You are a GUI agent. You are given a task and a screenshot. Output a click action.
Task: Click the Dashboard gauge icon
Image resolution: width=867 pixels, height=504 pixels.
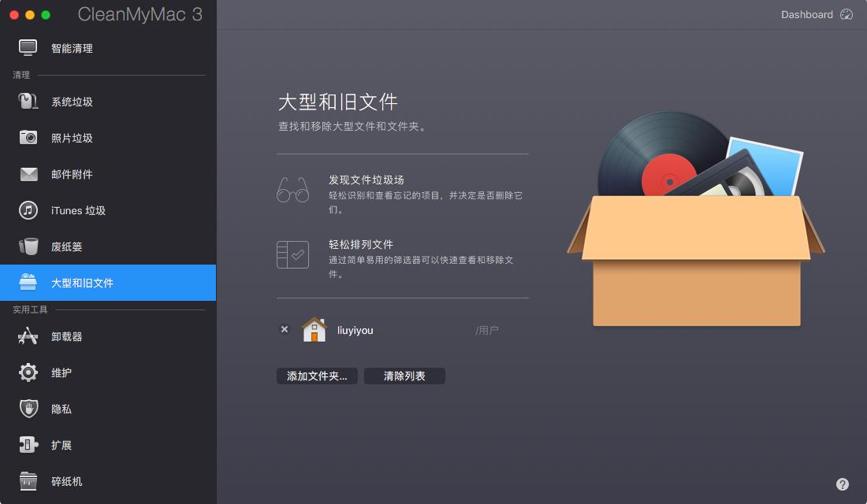click(x=847, y=14)
